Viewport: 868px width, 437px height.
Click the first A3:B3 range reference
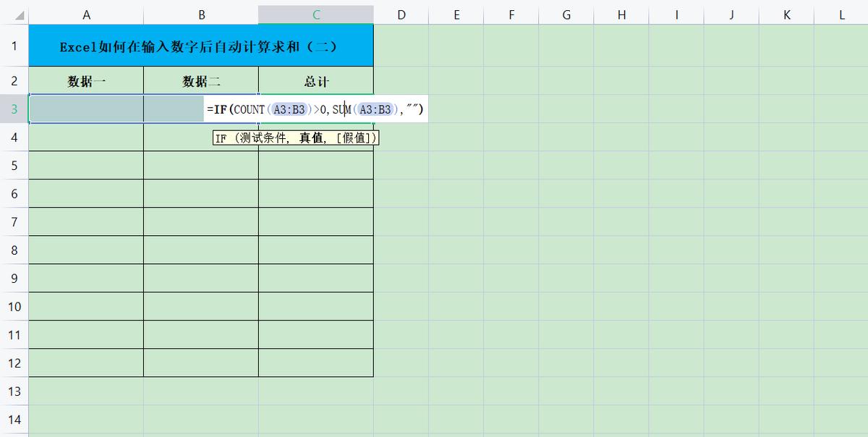(x=288, y=109)
